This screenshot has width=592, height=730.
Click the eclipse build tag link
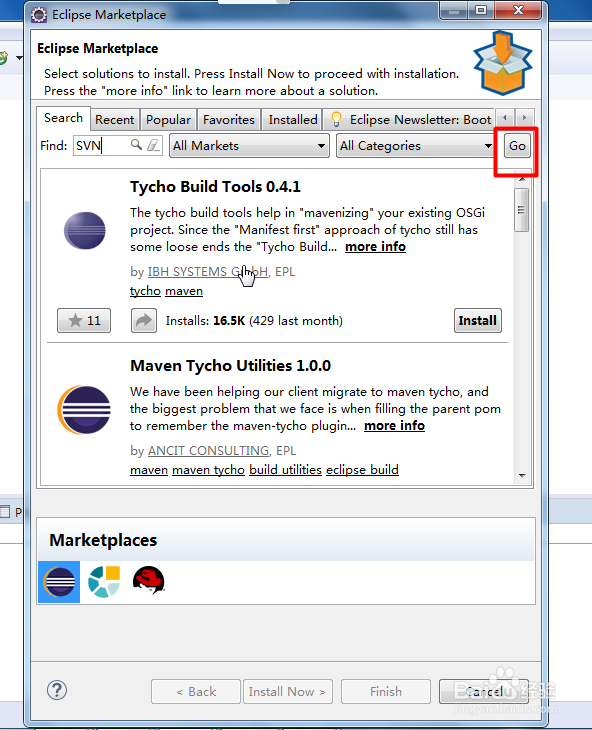(362, 470)
